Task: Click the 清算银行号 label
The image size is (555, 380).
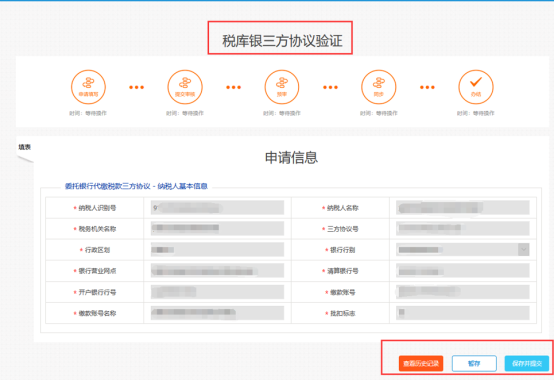Action: 342,271
